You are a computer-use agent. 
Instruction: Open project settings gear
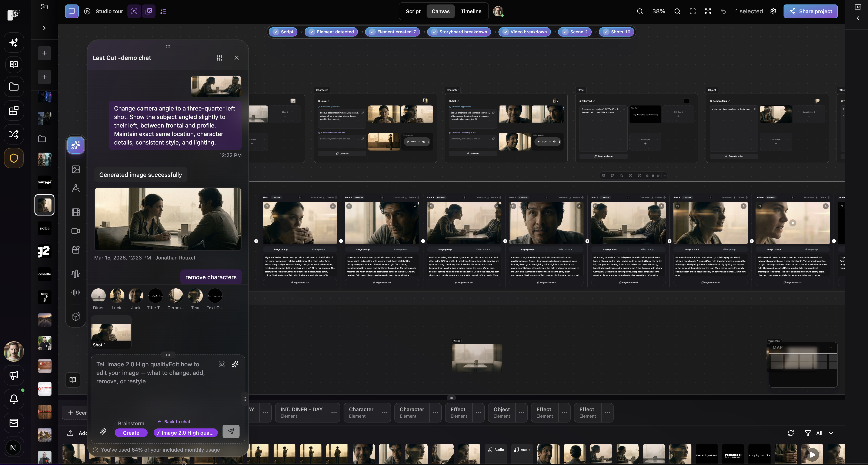coord(773,11)
